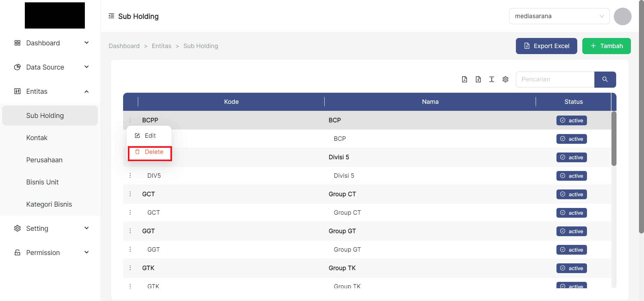Focus the Pencarian search field
The width and height of the screenshot is (644, 301).
pos(555,79)
